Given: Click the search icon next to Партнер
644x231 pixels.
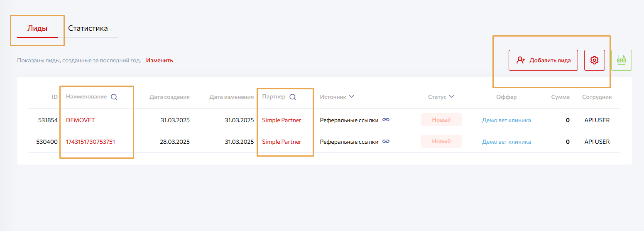Looking at the screenshot, I should 292,97.
